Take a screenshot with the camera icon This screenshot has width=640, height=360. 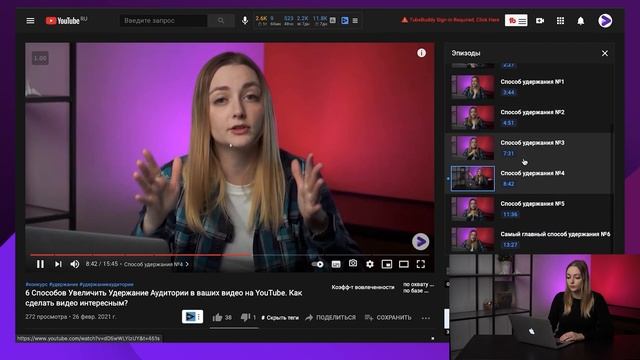[353, 264]
